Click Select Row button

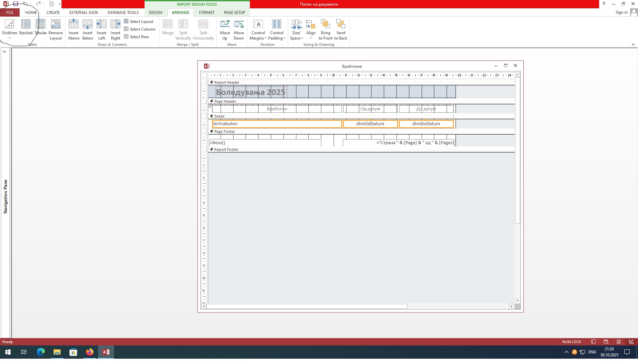pyautogui.click(x=137, y=37)
